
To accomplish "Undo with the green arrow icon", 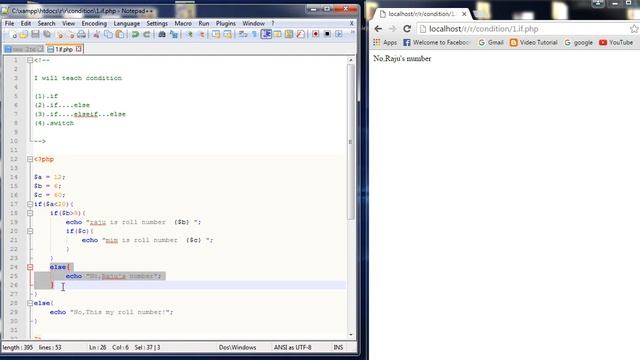I will (135, 35).
